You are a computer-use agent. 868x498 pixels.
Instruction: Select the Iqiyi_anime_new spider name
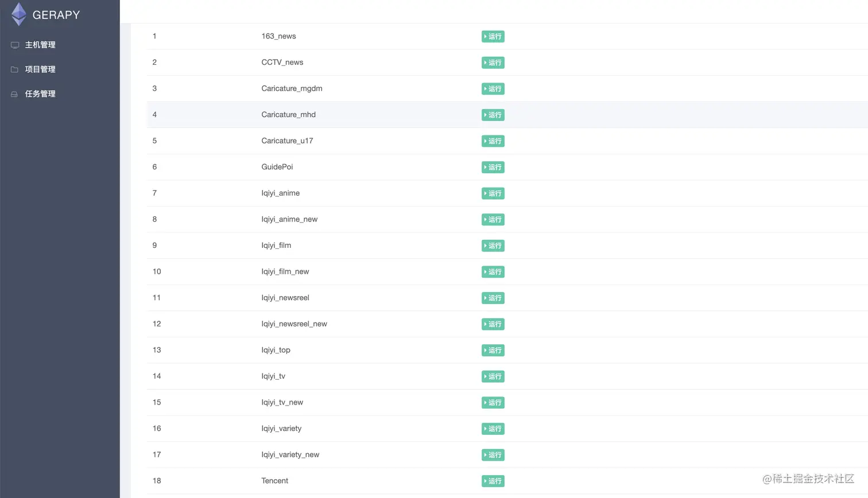click(x=289, y=219)
